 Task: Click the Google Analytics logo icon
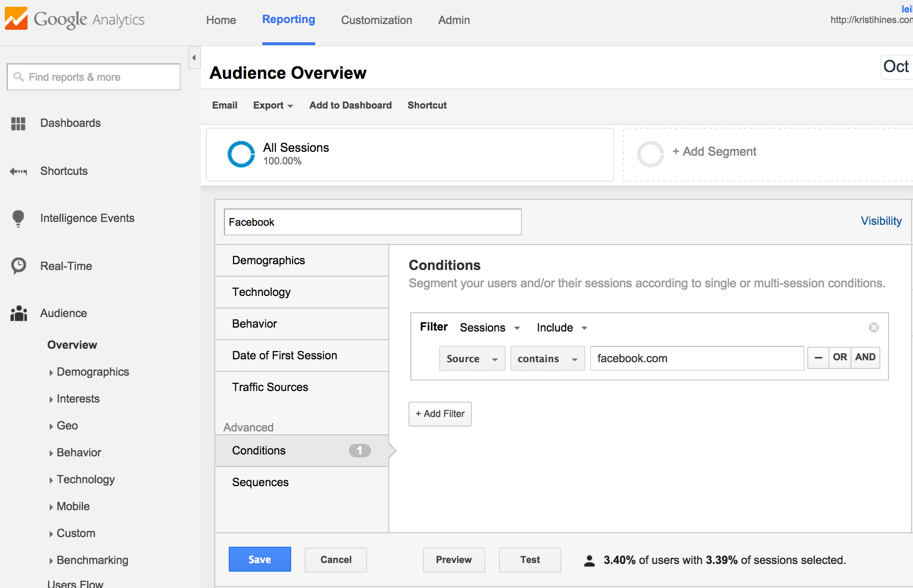pyautogui.click(x=16, y=19)
